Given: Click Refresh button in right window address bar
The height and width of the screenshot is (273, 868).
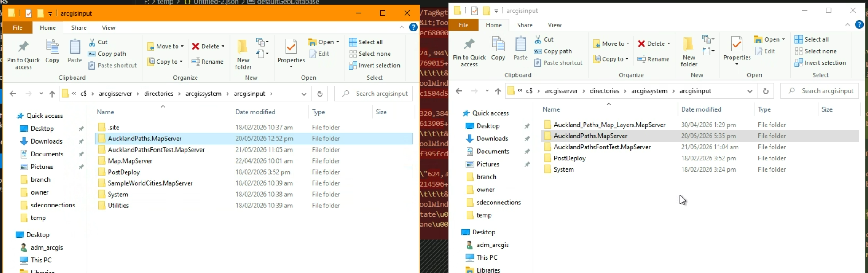Looking at the screenshot, I should (x=766, y=91).
